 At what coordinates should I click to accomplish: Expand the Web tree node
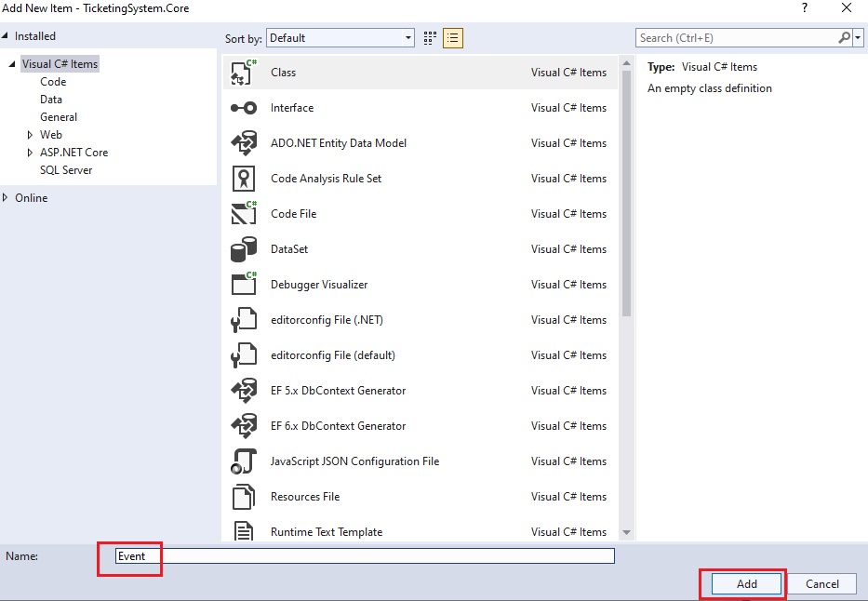point(30,135)
